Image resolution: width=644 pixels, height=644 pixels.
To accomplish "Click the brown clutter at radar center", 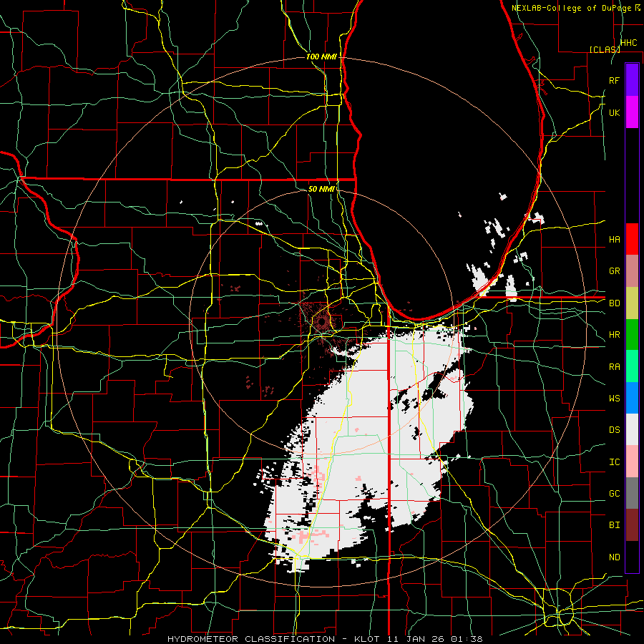I will 321,320.
